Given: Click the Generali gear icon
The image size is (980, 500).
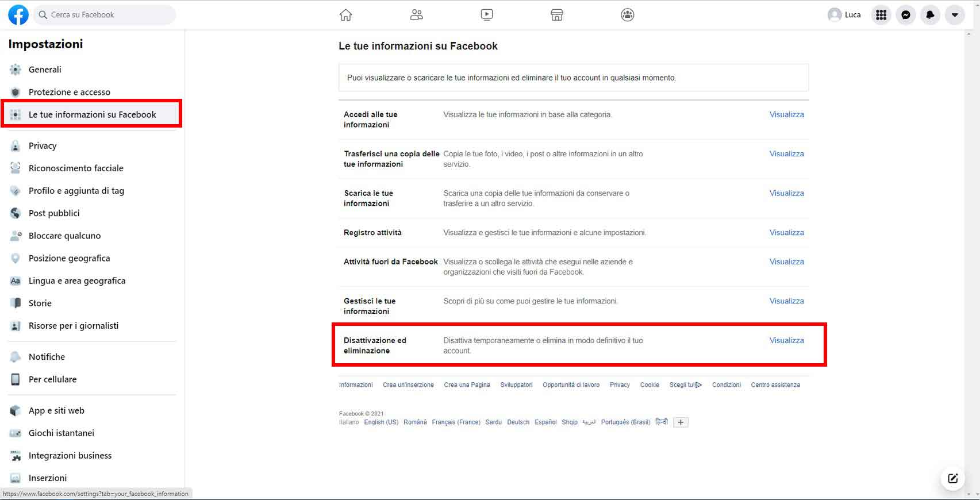Looking at the screenshot, I should tap(16, 70).
